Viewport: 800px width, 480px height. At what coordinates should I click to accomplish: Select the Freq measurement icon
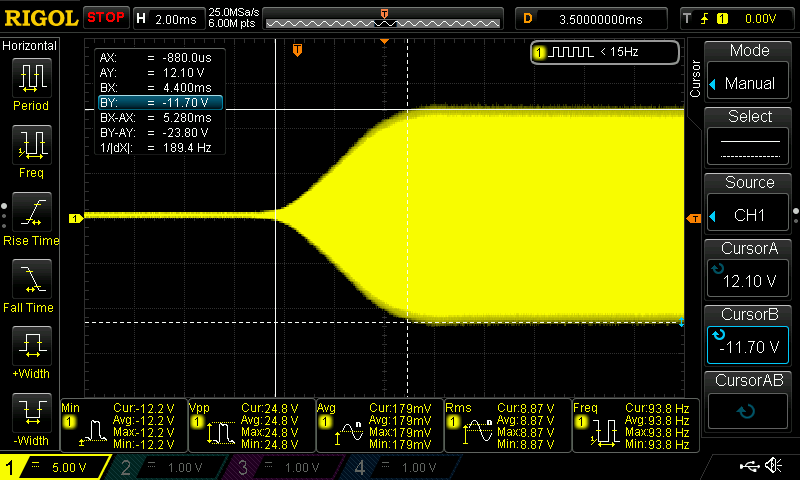[x=32, y=145]
